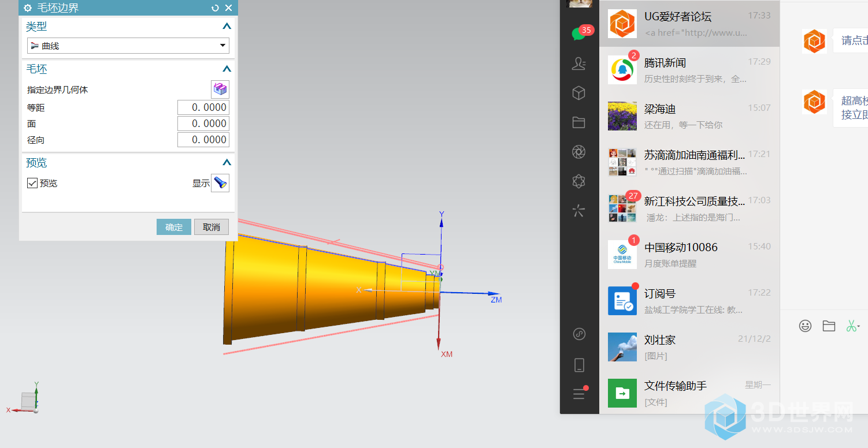The width and height of the screenshot is (868, 448).
Task: Open WeChat mini programs panel icon
Action: [579, 334]
